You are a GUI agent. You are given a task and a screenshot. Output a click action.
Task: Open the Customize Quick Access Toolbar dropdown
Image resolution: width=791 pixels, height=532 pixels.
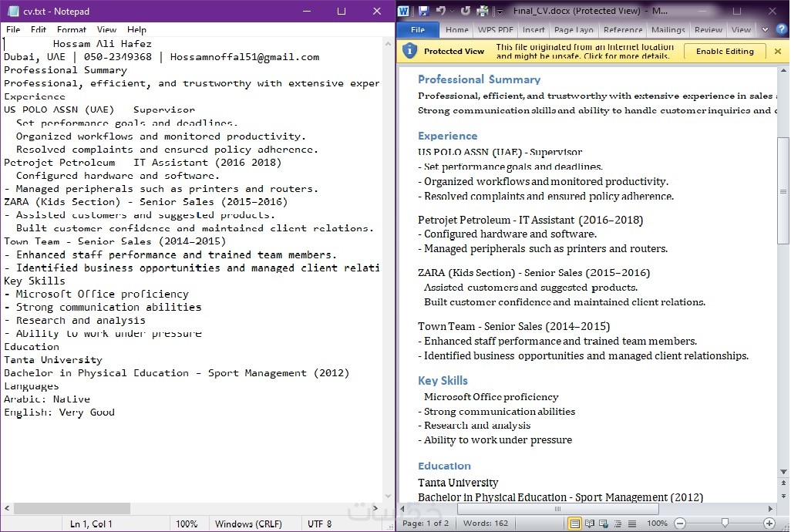500,11
